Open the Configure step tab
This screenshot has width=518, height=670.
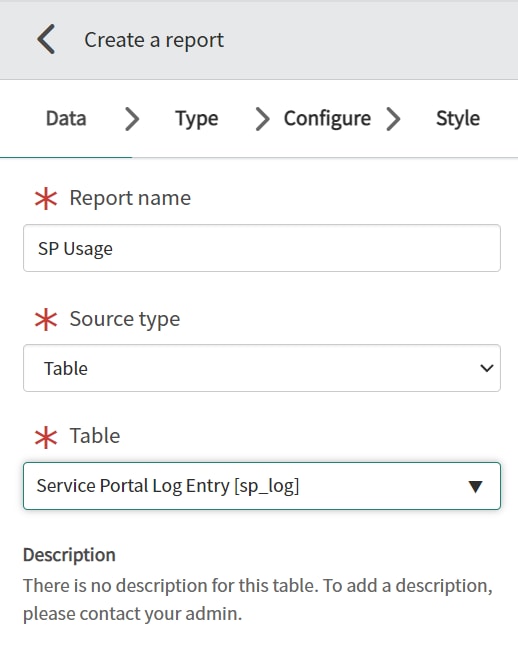(x=327, y=118)
